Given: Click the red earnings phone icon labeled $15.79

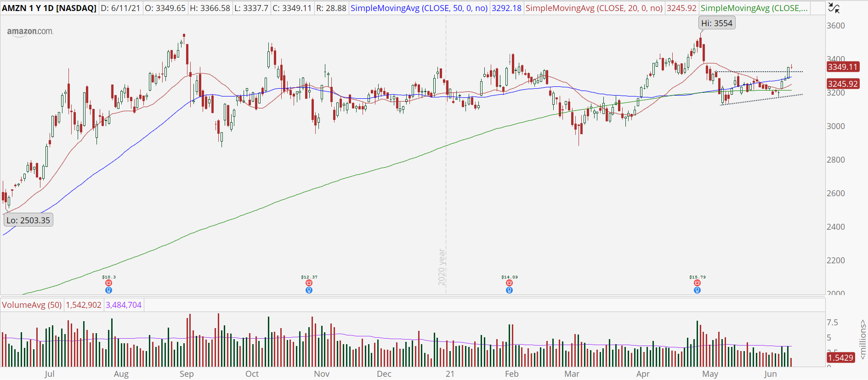Looking at the screenshot, I should coord(697,283).
